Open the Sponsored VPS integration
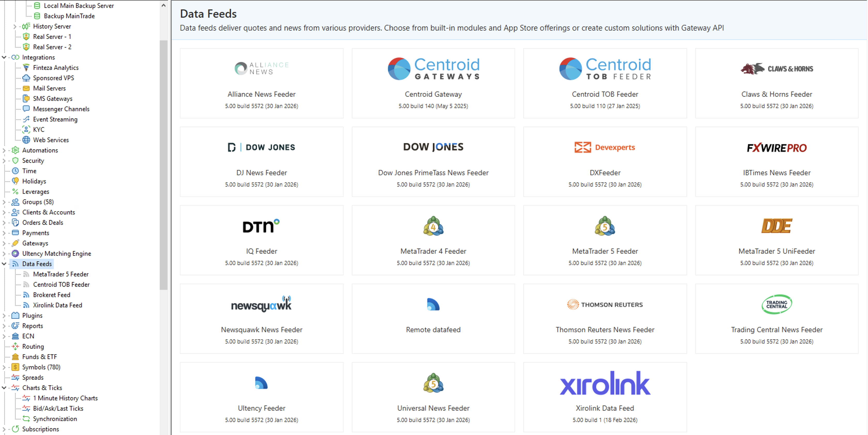 point(27,78)
